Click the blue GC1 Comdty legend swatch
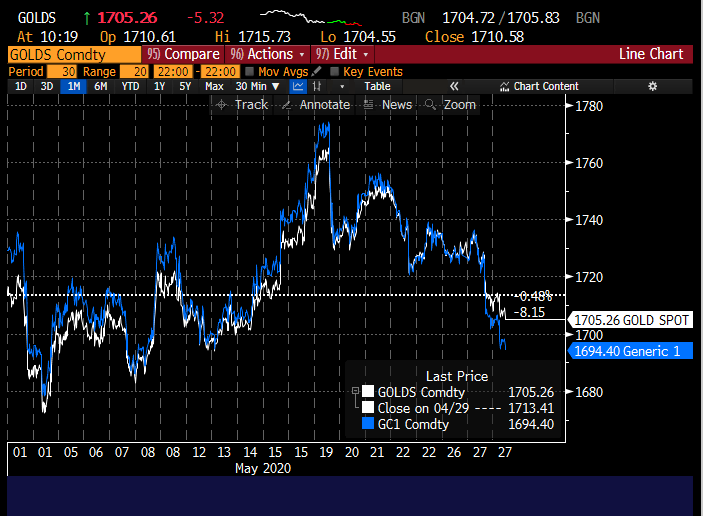This screenshot has width=703, height=516. click(368, 423)
